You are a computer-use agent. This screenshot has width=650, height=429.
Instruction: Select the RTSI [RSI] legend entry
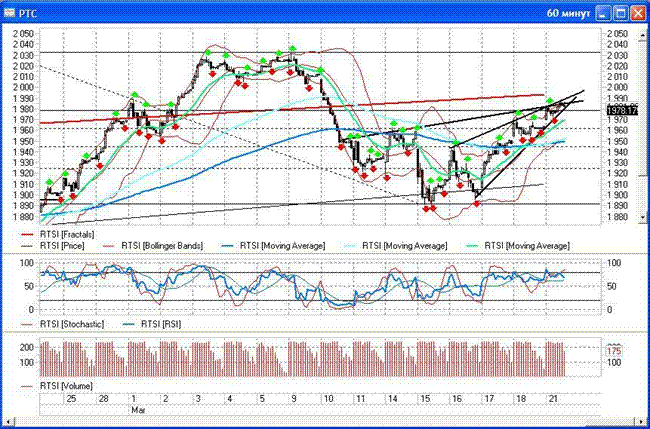point(152,324)
